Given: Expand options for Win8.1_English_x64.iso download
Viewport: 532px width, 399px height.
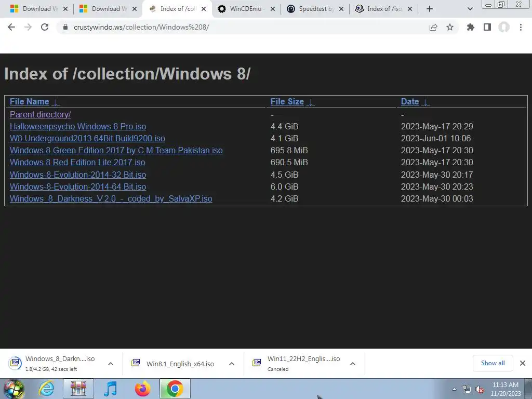Looking at the screenshot, I should click(x=232, y=364).
